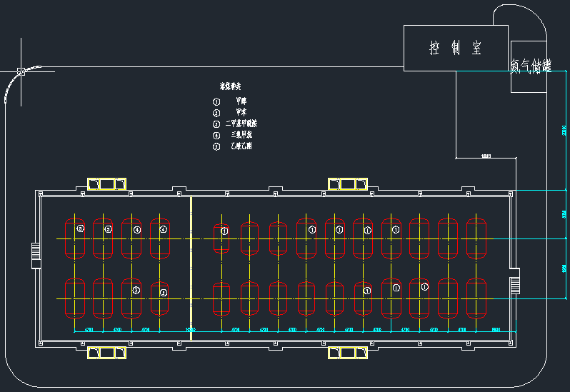Viewport: 570px width, 392px height.
Task: Select legend entry 乙酸乙酯
Action: [241, 146]
